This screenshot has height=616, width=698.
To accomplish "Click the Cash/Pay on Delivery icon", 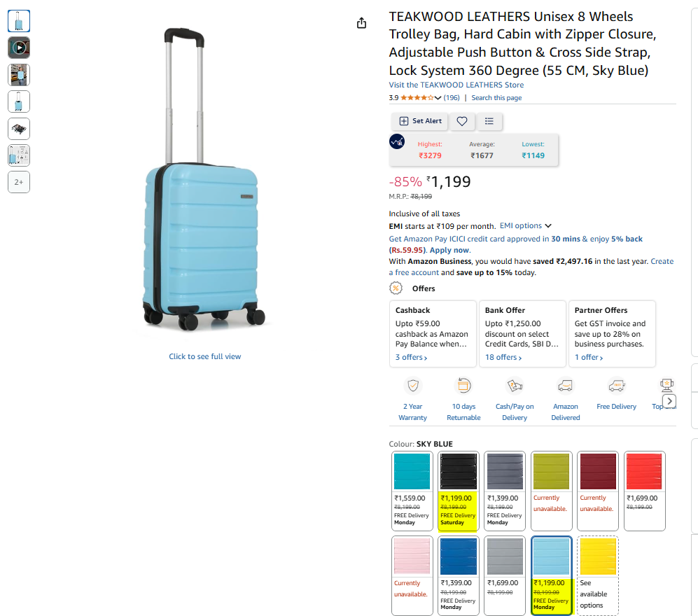I will click(x=515, y=386).
